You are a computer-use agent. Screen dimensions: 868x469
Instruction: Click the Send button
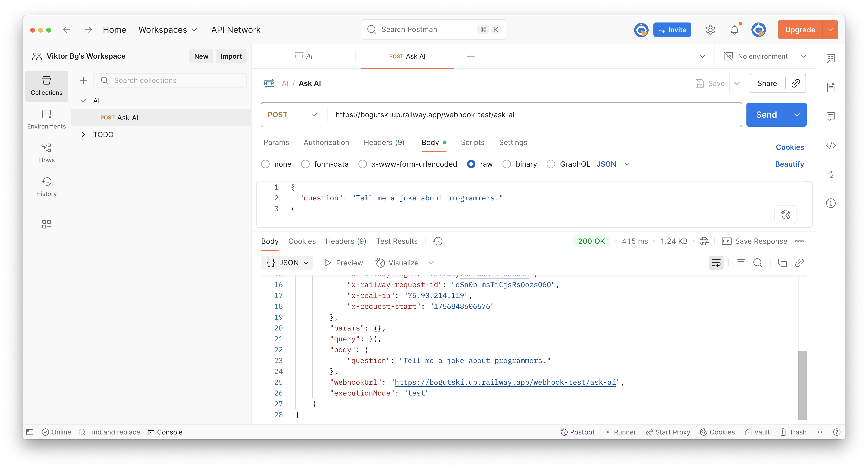click(x=766, y=115)
